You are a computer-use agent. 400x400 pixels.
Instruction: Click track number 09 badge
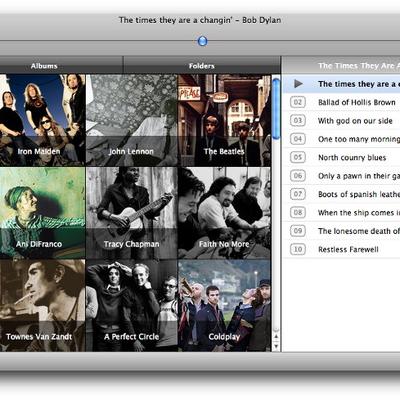point(298,231)
